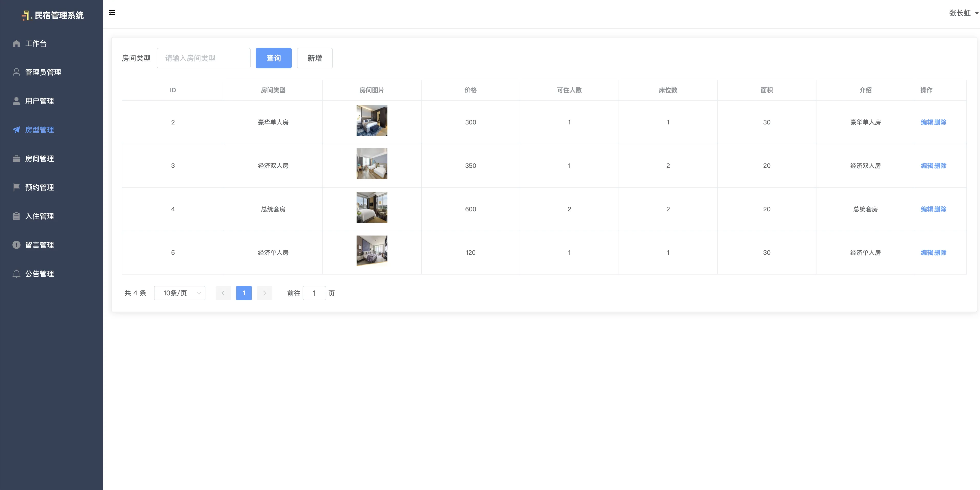
Task: Go to next page with the right arrow
Action: 264,293
